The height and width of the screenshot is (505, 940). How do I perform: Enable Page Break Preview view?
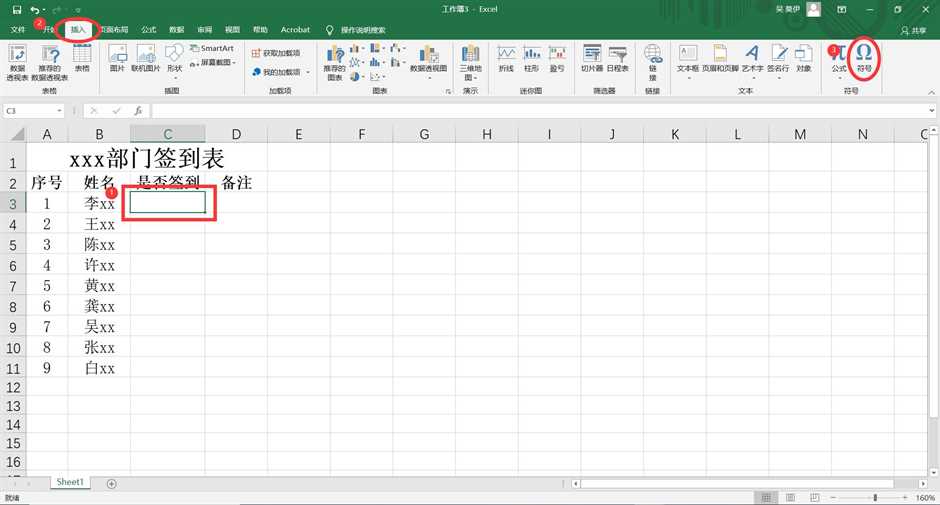coord(814,497)
